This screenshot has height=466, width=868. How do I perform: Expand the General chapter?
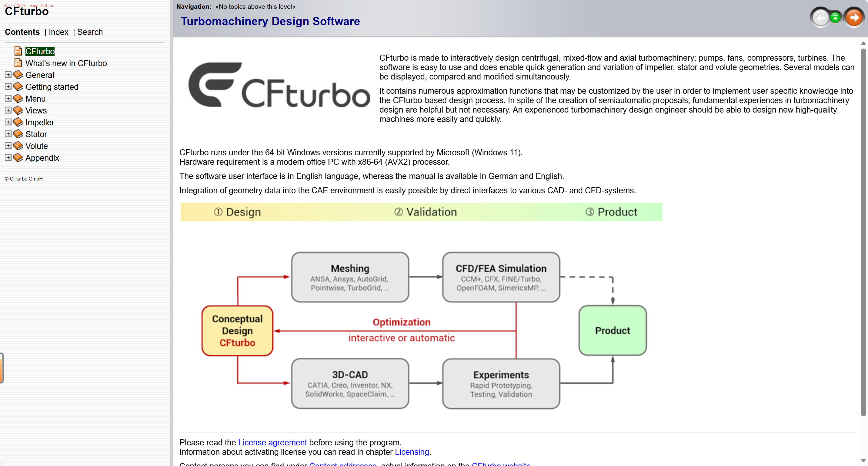pos(8,75)
